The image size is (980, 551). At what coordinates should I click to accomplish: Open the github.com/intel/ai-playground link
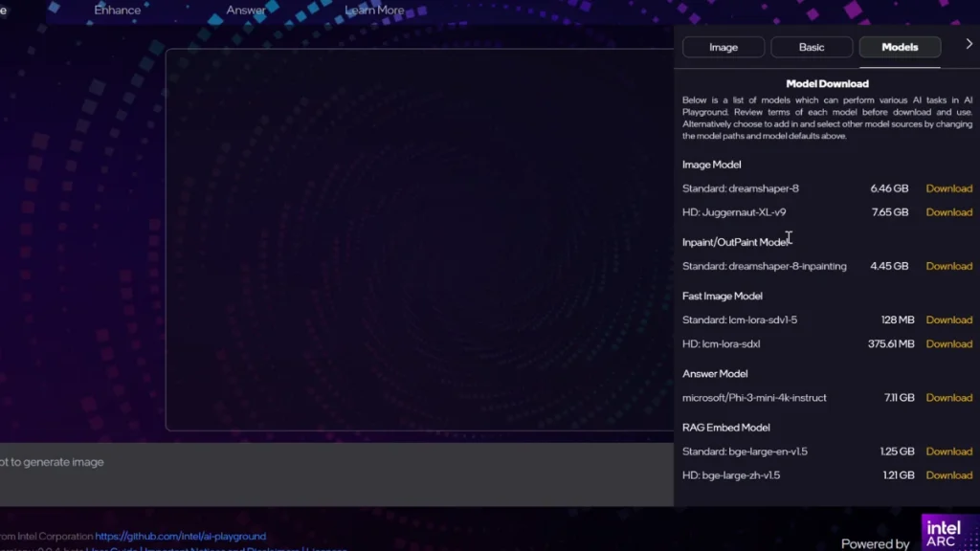181,536
